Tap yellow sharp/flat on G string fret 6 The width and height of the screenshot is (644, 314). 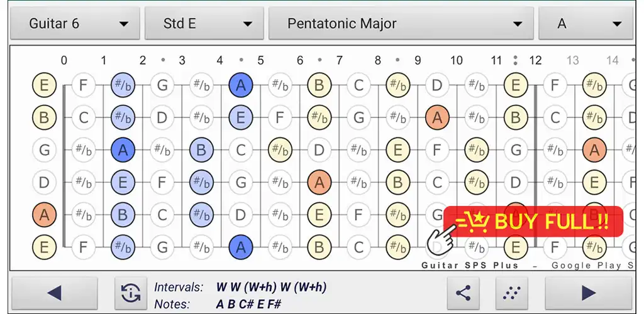click(x=280, y=150)
